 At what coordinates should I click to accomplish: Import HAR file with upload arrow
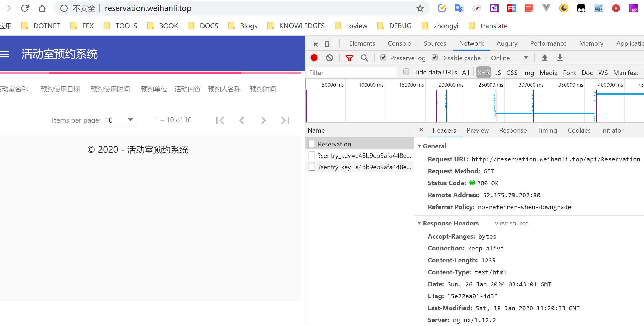pyautogui.click(x=544, y=58)
